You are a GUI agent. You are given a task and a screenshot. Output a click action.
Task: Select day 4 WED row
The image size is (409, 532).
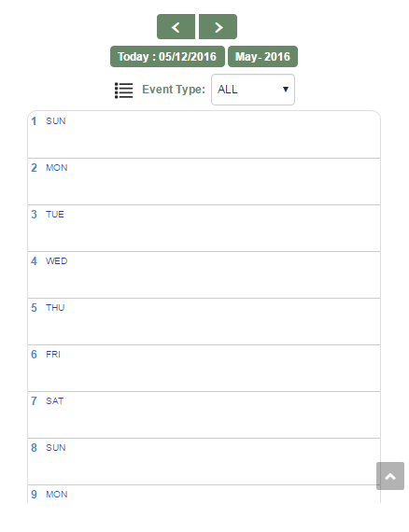(x=204, y=275)
